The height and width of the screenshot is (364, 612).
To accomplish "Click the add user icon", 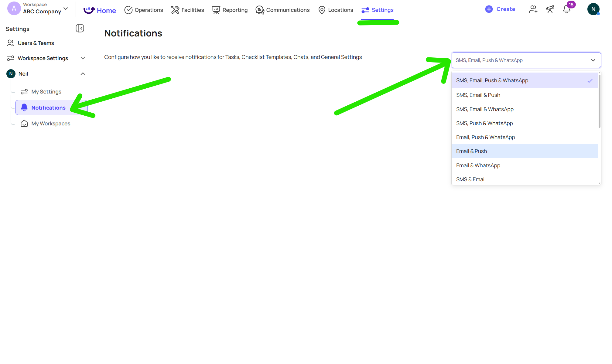I will coord(533,9).
